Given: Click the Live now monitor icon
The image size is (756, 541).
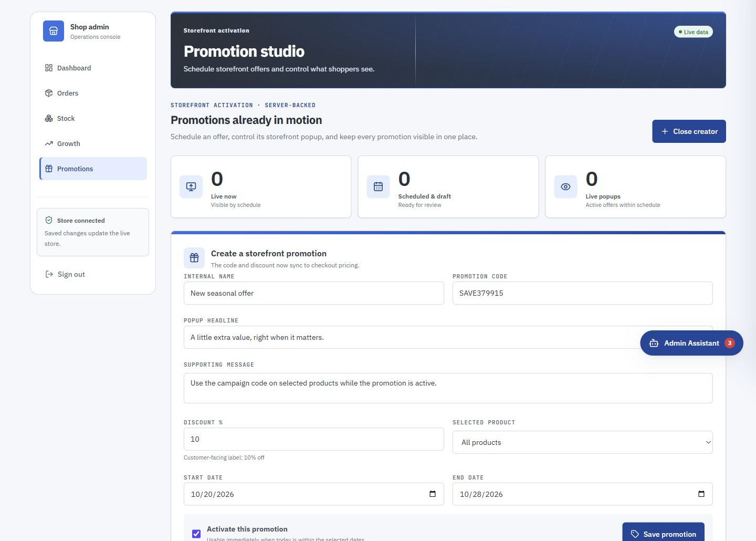Looking at the screenshot, I should click(191, 186).
